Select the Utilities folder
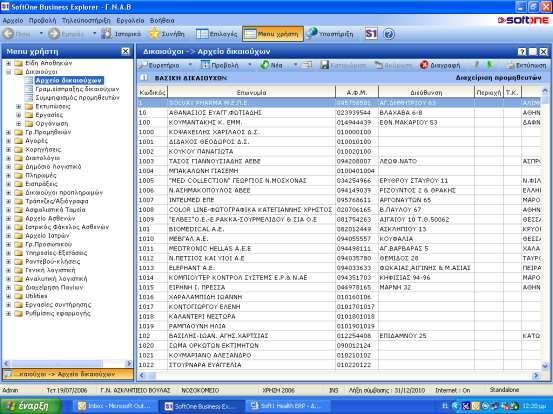553x414 pixels. (36, 296)
